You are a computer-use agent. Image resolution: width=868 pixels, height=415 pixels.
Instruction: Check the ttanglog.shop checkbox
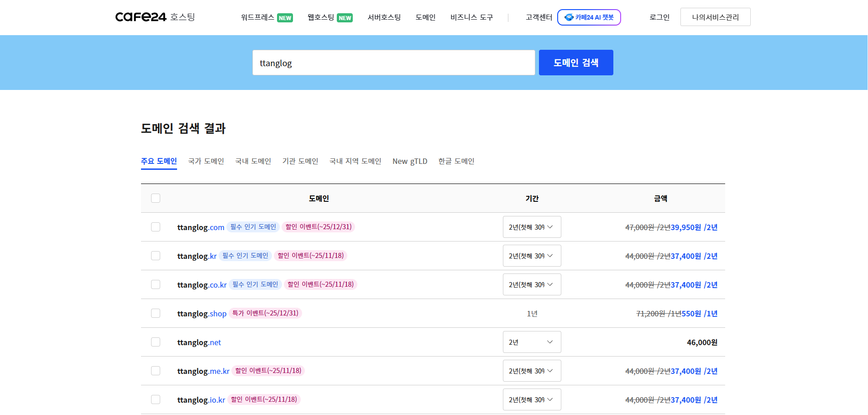(156, 313)
